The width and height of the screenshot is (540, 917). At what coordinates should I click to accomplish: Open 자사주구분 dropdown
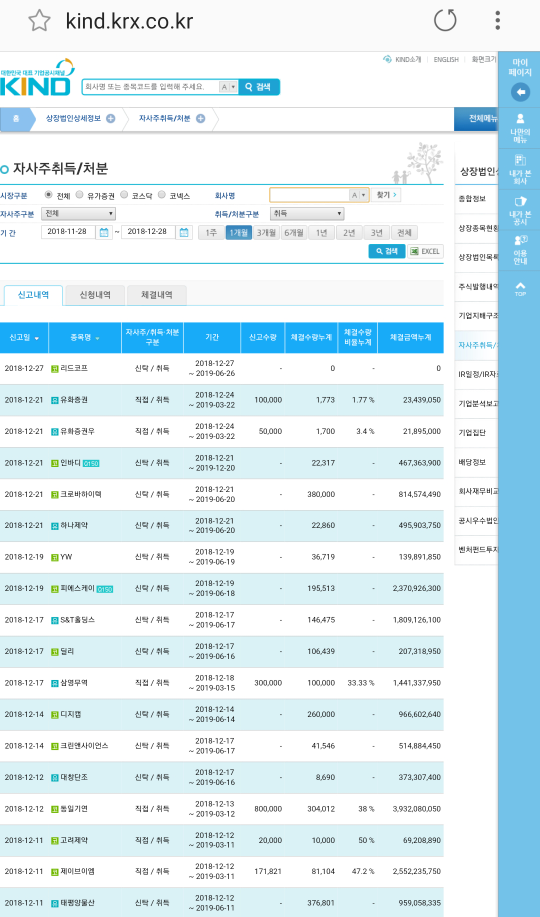(79, 213)
